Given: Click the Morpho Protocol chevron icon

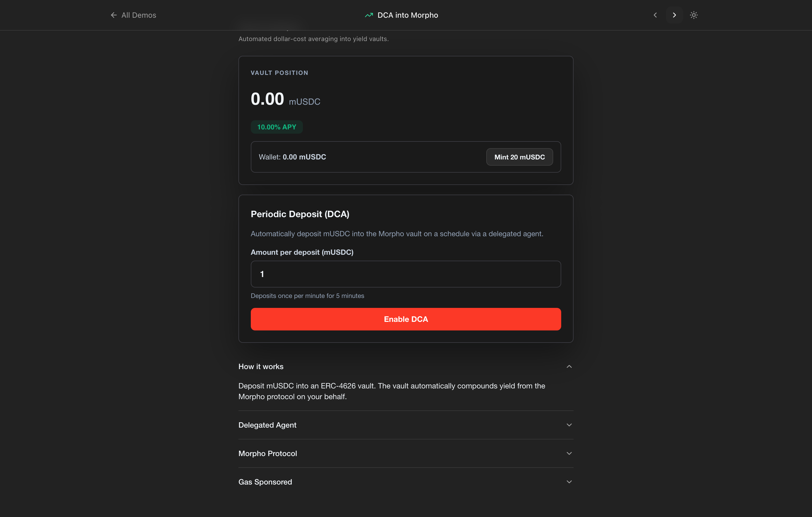Looking at the screenshot, I should tap(569, 453).
